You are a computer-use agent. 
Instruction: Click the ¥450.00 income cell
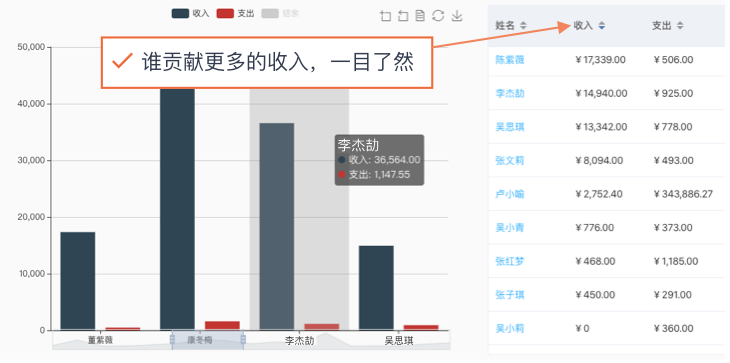point(595,295)
